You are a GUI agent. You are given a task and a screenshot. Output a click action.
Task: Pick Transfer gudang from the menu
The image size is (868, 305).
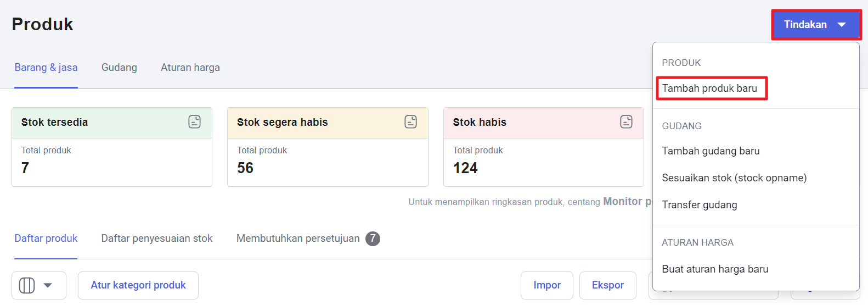[700, 205]
